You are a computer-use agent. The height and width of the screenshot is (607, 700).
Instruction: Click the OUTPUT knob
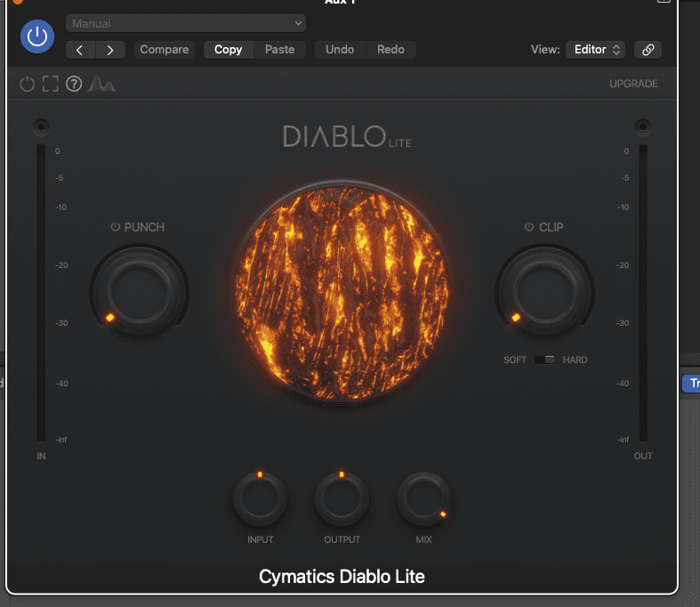[342, 499]
